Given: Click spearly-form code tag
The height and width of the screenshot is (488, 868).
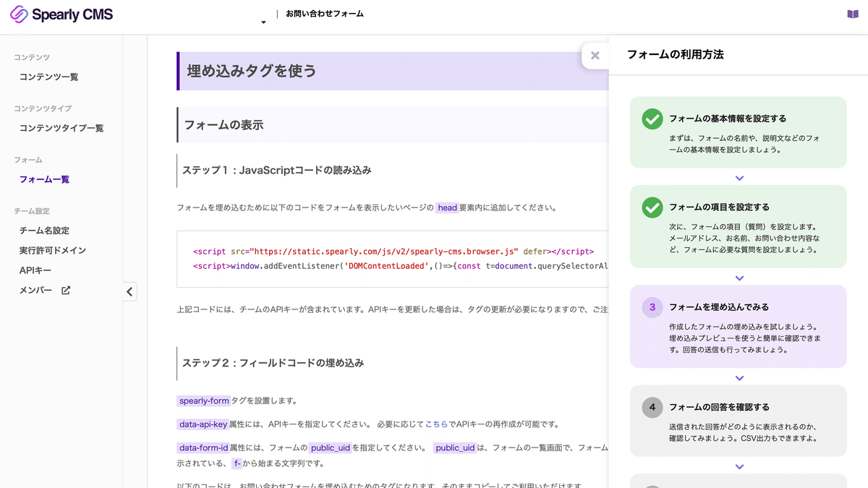Looking at the screenshot, I should coord(204,401).
